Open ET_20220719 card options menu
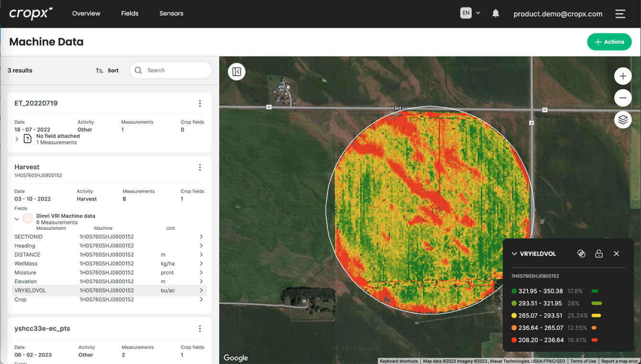 point(200,103)
